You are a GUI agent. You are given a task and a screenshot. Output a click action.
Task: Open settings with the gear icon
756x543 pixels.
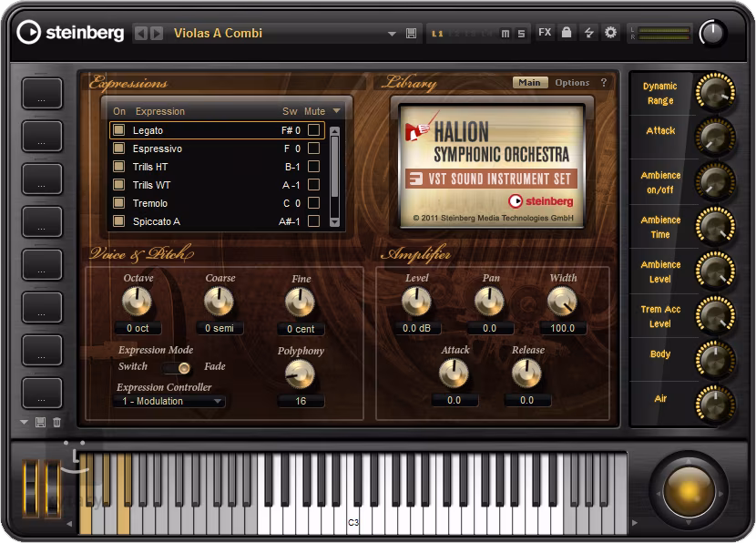(x=610, y=33)
